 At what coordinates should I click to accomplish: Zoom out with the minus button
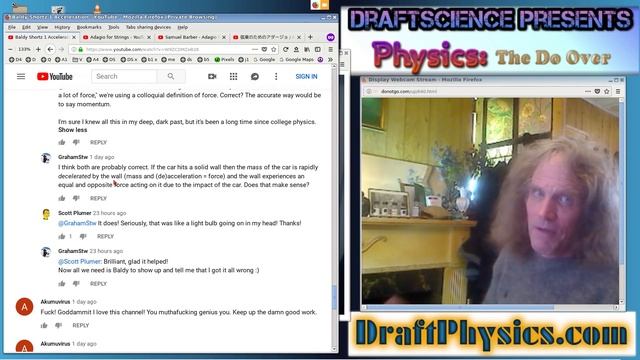[10, 49]
